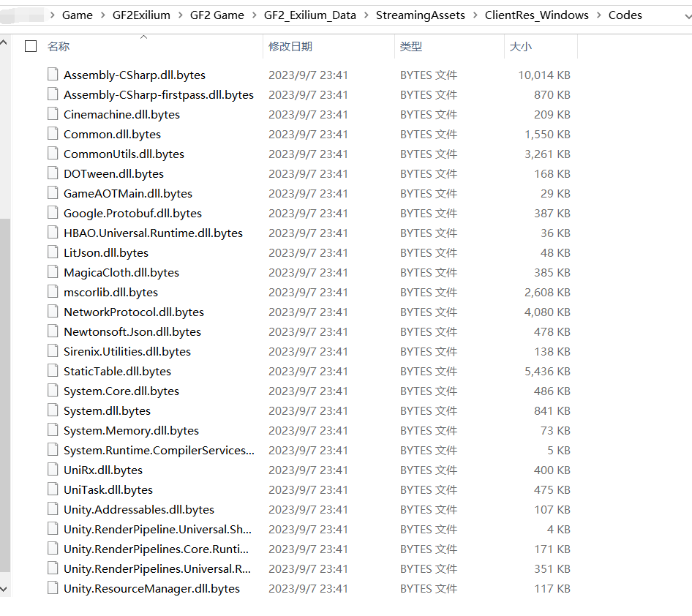Toggle the select-all checkbox in header

[31, 46]
